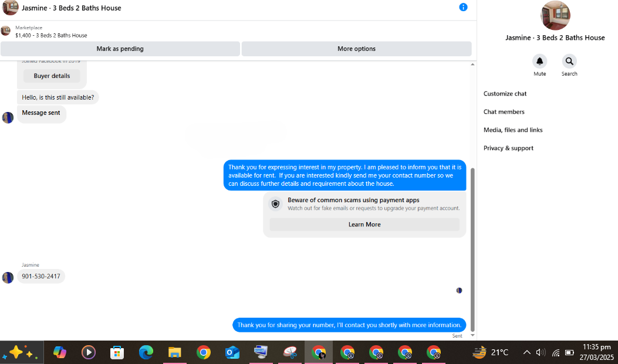Open Microsoft Store from the taskbar
This screenshot has height=364, width=618.
(117, 352)
